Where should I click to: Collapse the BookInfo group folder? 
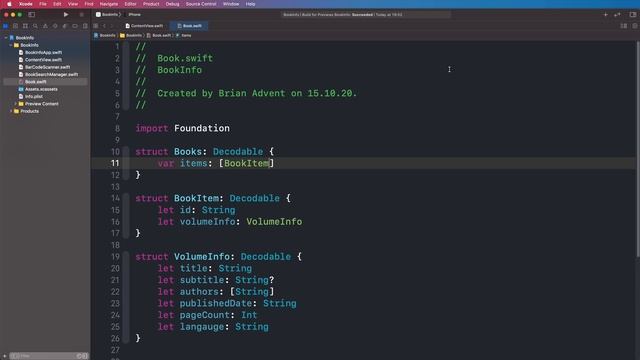[x=11, y=45]
